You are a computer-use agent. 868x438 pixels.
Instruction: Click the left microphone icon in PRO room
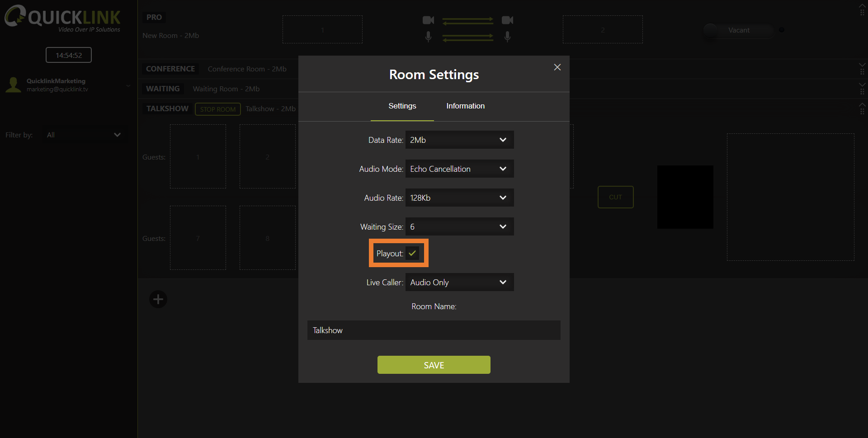coord(428,37)
